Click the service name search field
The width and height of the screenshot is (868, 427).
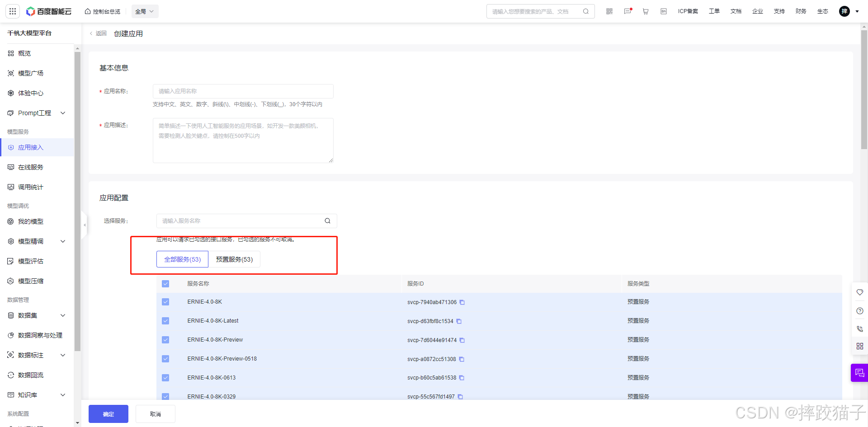(247, 221)
